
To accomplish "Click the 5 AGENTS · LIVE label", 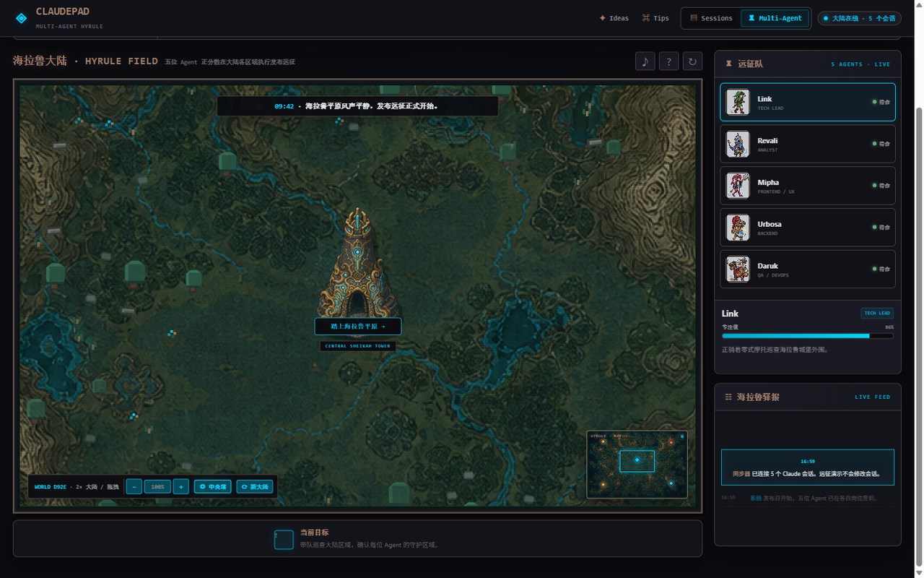I will 860,64.
